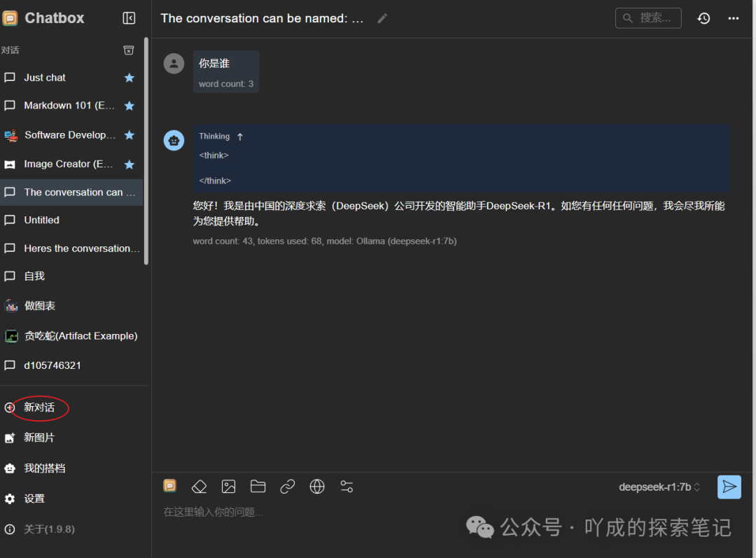
Task: Click the conversation title 'The conversation can be named'
Action: click(x=262, y=18)
